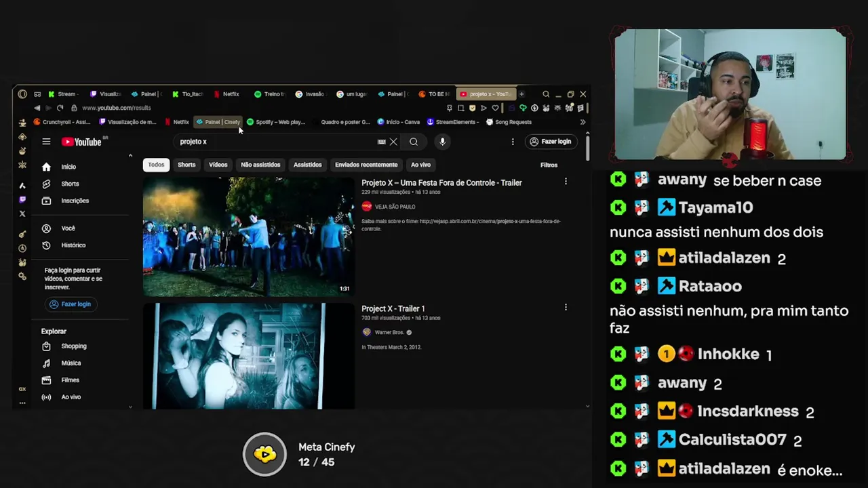This screenshot has width=868, height=488.
Task: Open the on-screen keyboard icon in search box
Action: [381, 142]
